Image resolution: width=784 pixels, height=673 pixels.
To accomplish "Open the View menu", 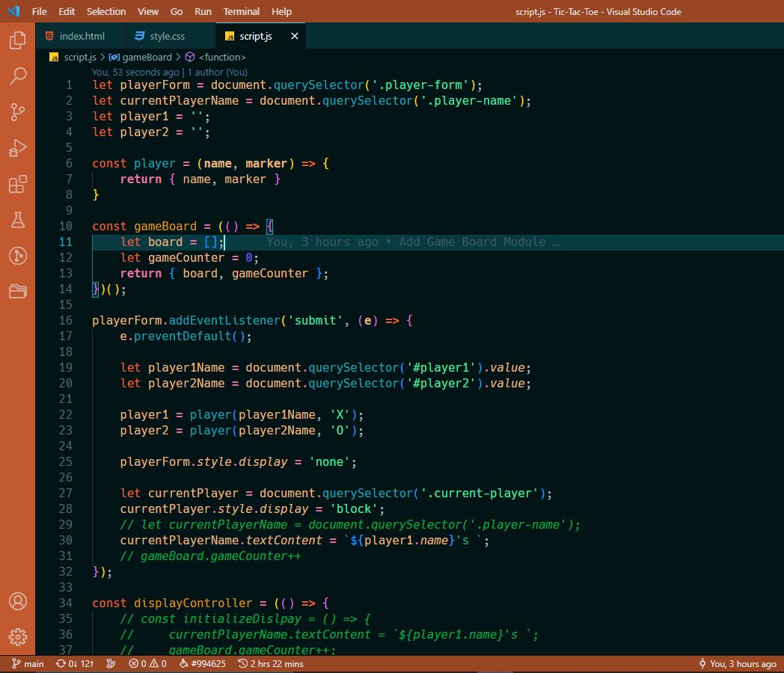I will [x=148, y=11].
